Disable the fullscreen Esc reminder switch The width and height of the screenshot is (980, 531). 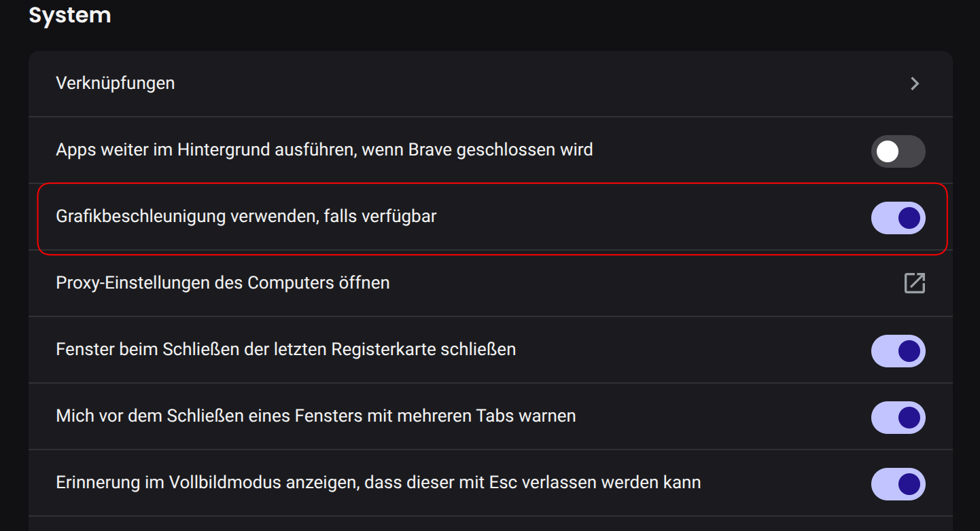click(898, 484)
